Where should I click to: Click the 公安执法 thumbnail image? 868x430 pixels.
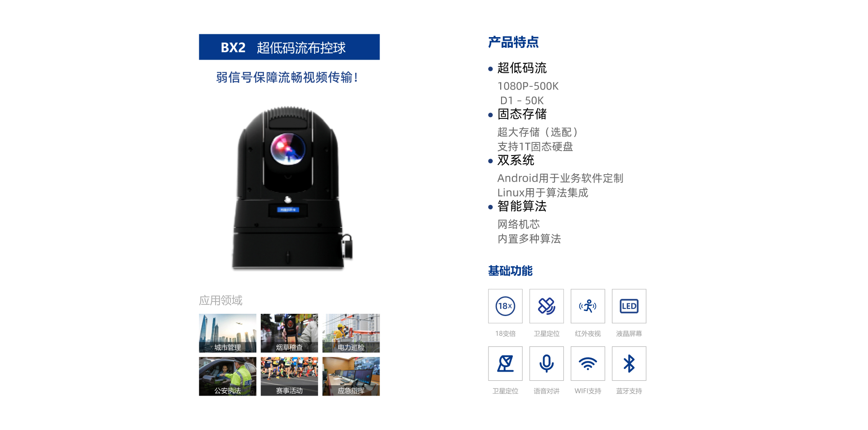[228, 377]
